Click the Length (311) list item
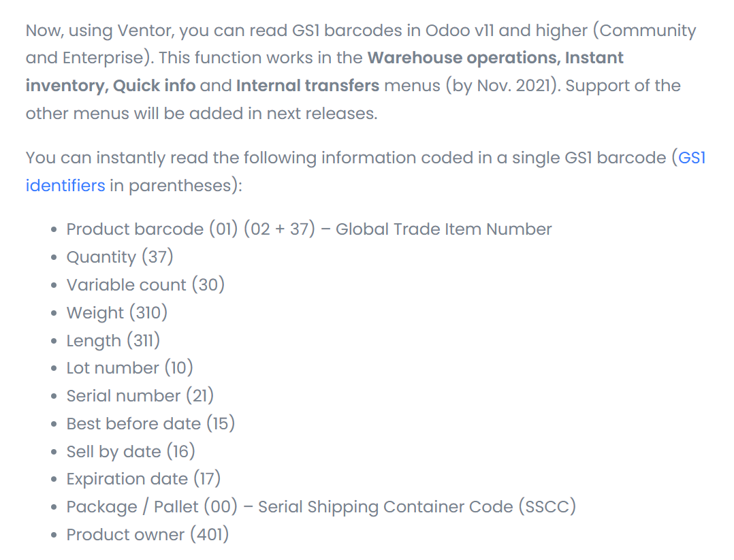This screenshot has height=560, width=734. pos(113,341)
